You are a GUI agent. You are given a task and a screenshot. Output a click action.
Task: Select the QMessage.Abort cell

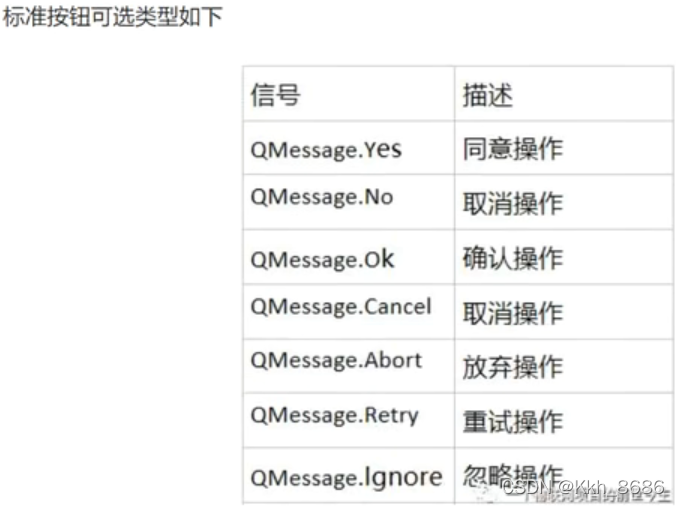point(349,366)
